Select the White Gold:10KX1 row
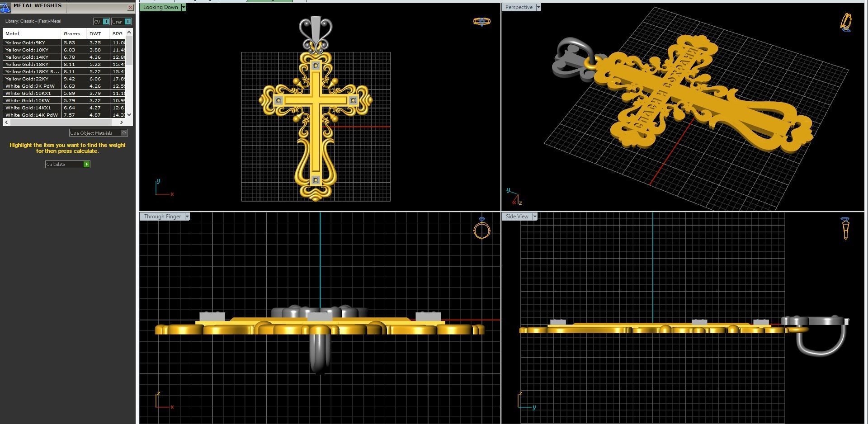Image resolution: width=868 pixels, height=424 pixels. (64, 93)
